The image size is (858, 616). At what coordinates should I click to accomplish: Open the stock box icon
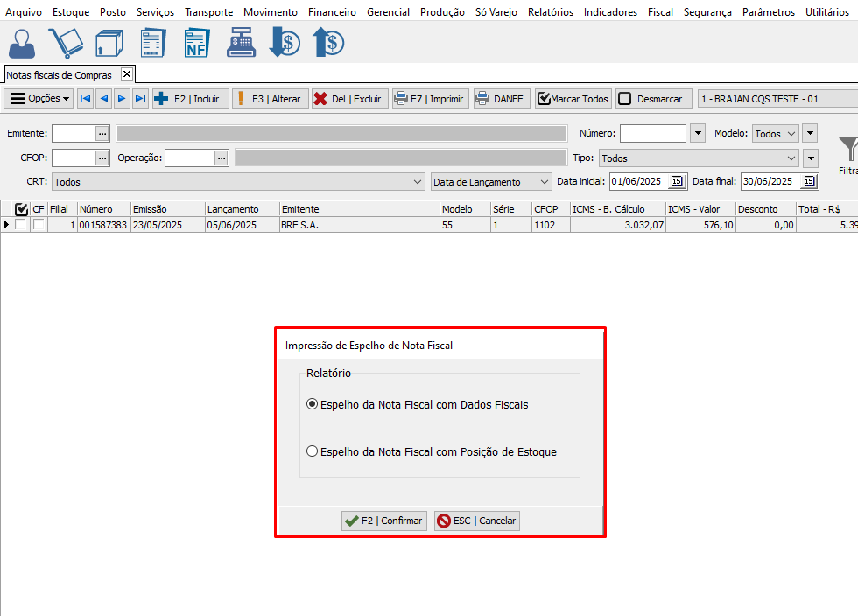109,43
